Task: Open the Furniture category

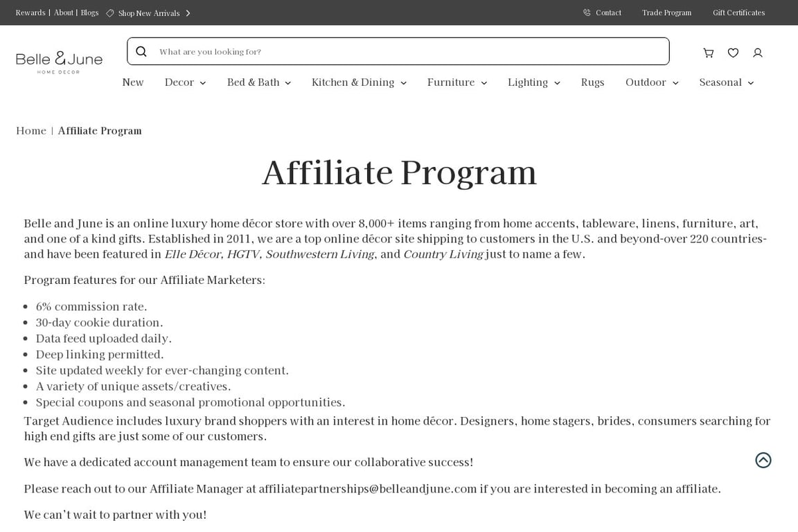Action: coord(451,82)
